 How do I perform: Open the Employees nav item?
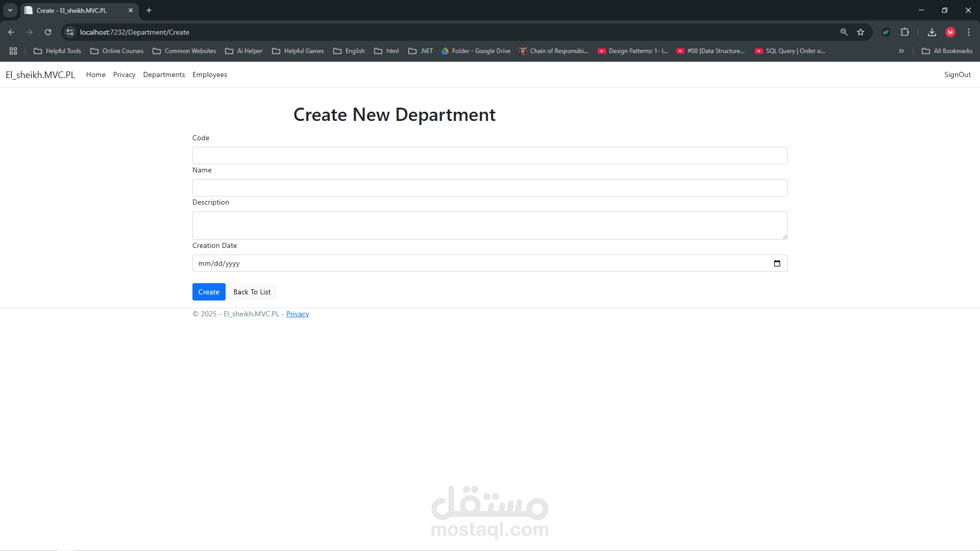[x=209, y=74]
